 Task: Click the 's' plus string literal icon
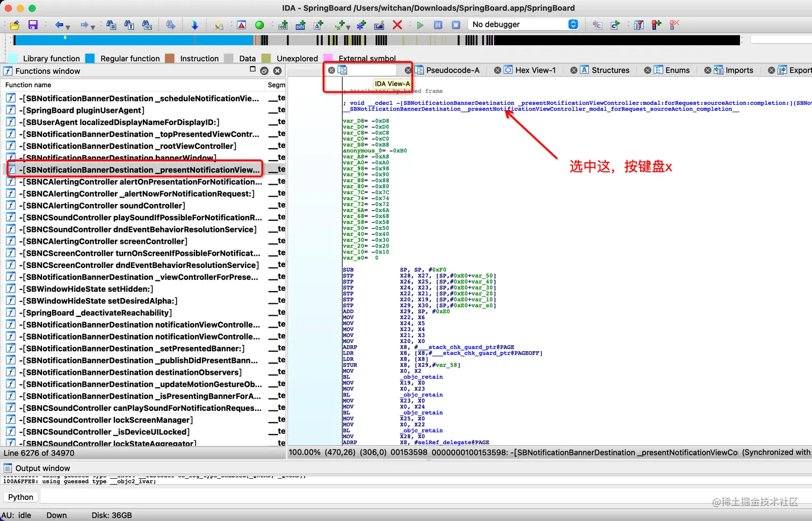click(339, 25)
